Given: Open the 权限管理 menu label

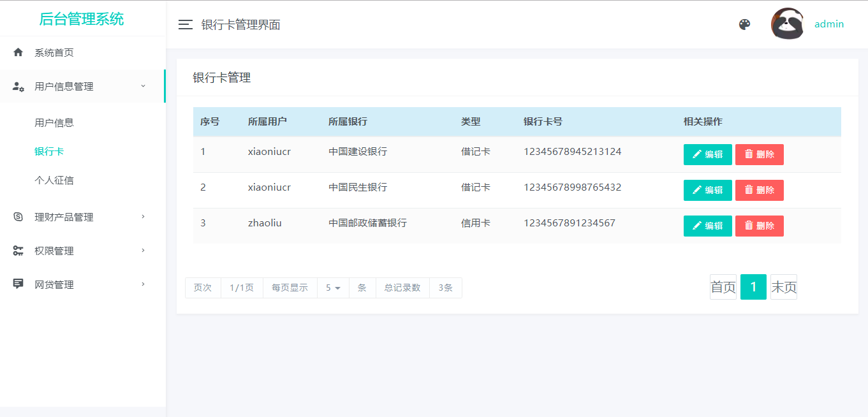Looking at the screenshot, I should click(x=54, y=251).
